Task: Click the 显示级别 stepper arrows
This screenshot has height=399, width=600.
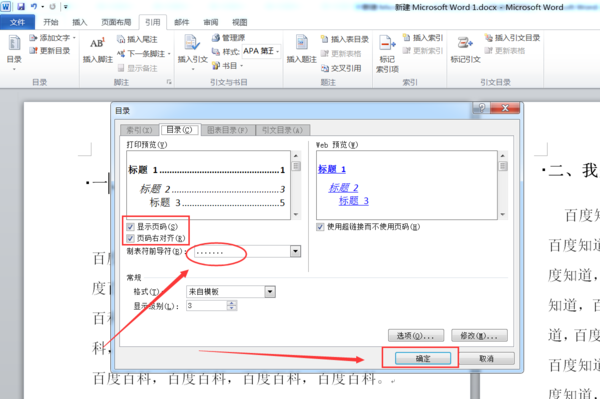Action: pos(232,305)
